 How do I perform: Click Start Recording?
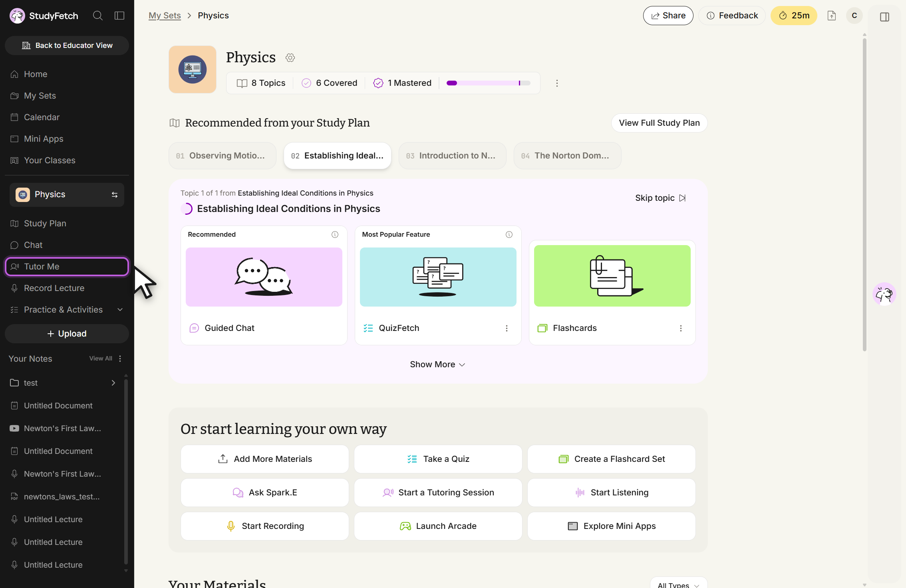(x=265, y=526)
